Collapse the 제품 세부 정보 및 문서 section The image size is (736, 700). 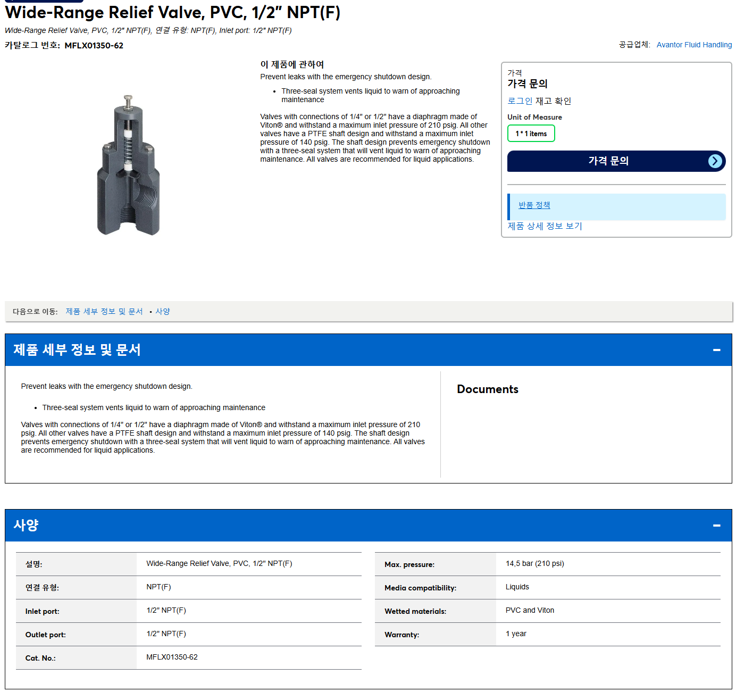[x=716, y=350]
